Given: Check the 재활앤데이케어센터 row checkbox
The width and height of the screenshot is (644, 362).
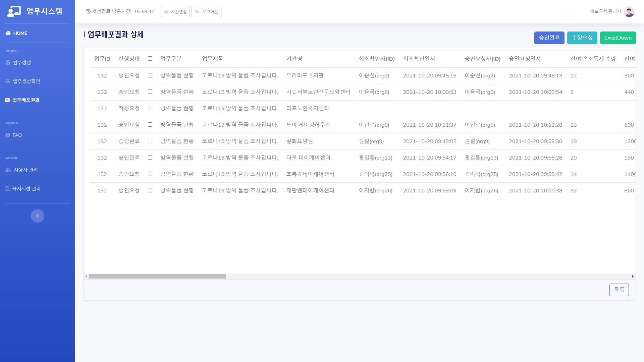Looking at the screenshot, I should click(150, 190).
